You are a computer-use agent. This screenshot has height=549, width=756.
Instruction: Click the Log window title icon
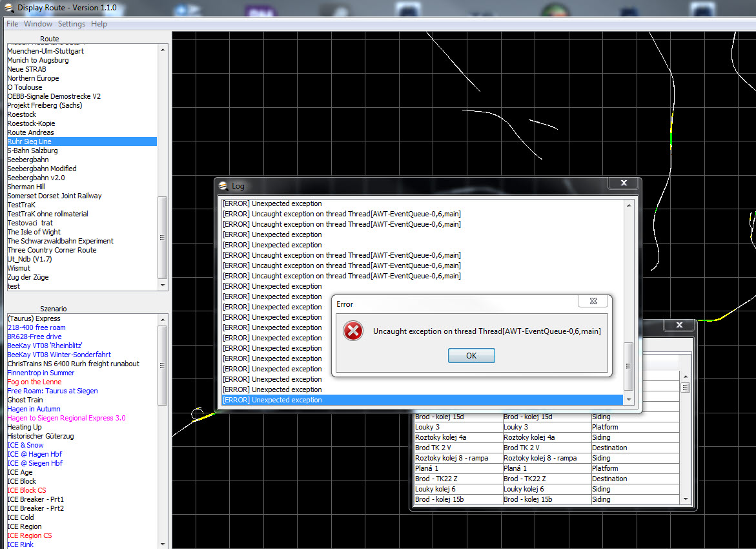[224, 185]
